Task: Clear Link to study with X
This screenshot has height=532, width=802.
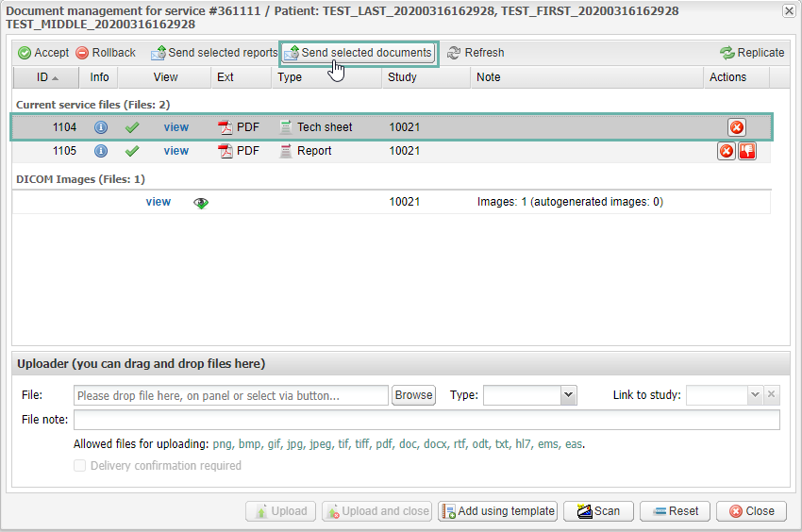Action: [771, 395]
